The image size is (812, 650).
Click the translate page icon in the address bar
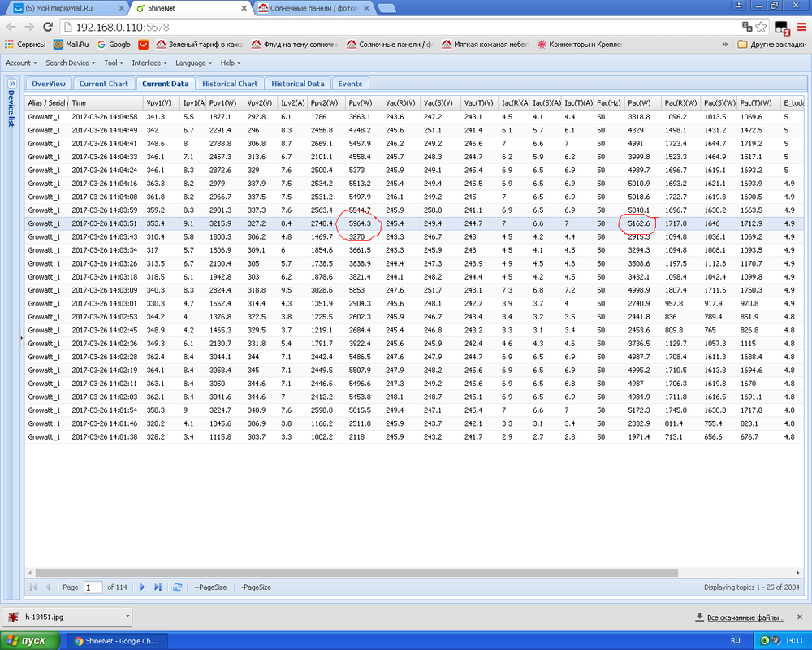click(x=747, y=27)
